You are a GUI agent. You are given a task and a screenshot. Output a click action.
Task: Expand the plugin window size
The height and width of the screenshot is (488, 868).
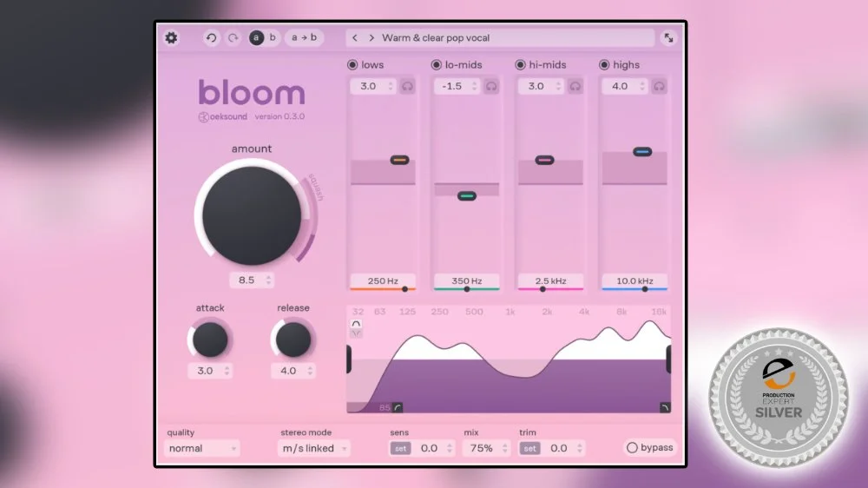click(x=668, y=37)
